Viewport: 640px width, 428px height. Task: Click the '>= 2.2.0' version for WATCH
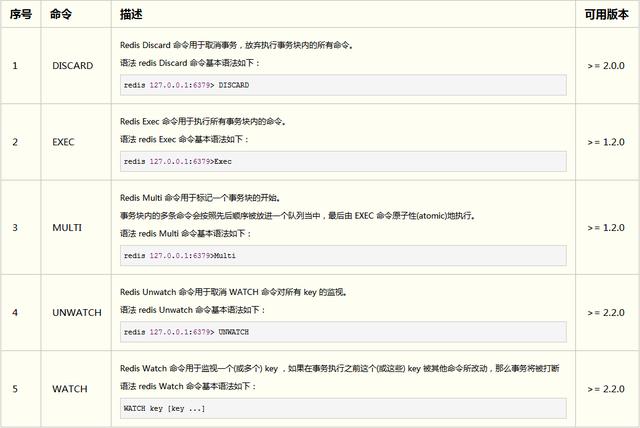[606, 389]
